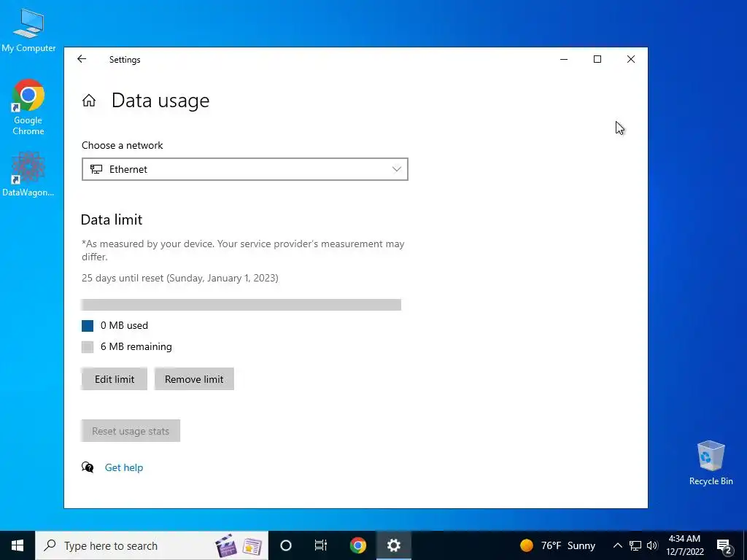Click the network tray icon
The width and height of the screenshot is (747, 560).
click(635, 545)
